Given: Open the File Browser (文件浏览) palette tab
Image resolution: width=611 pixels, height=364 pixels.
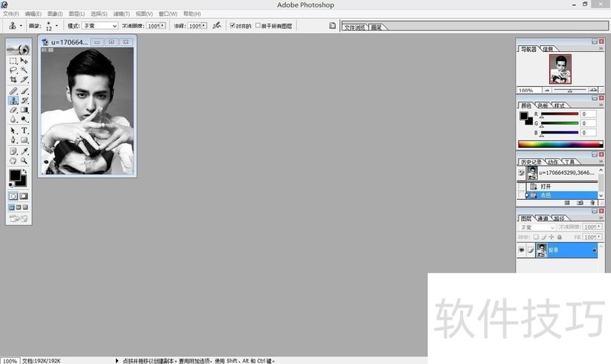Looking at the screenshot, I should [355, 27].
